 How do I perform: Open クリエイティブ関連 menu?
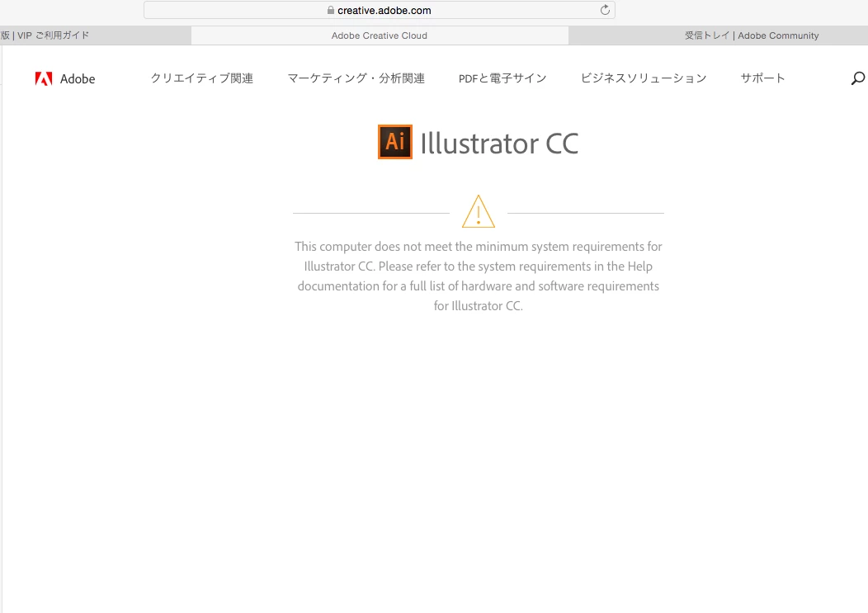click(x=202, y=78)
